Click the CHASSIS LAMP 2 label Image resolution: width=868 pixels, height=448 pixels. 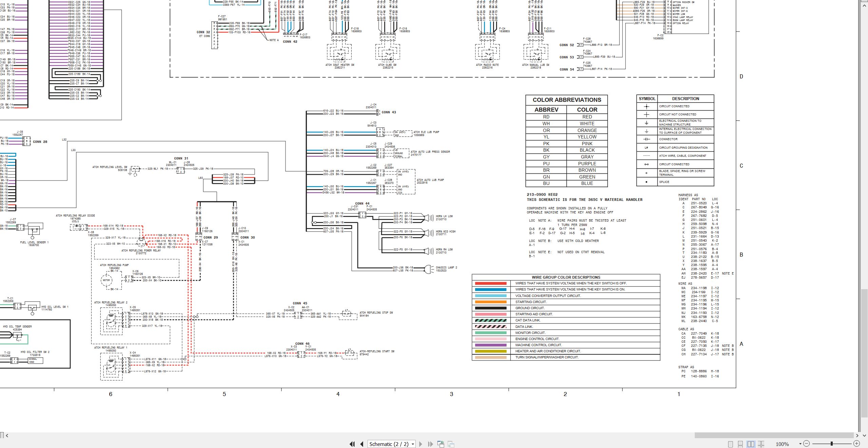(446, 267)
